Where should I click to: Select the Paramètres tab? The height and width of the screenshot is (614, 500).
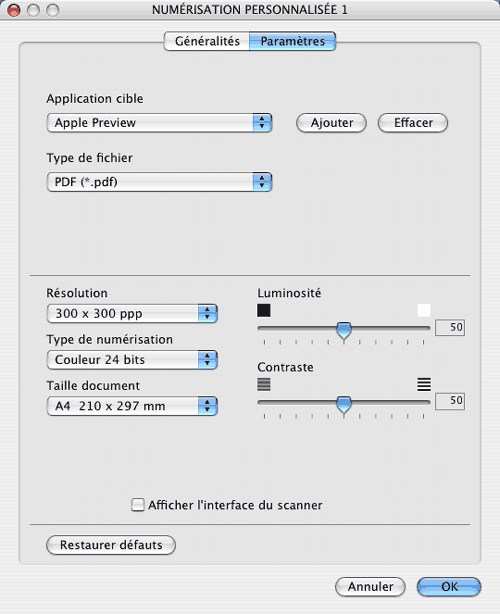292,41
